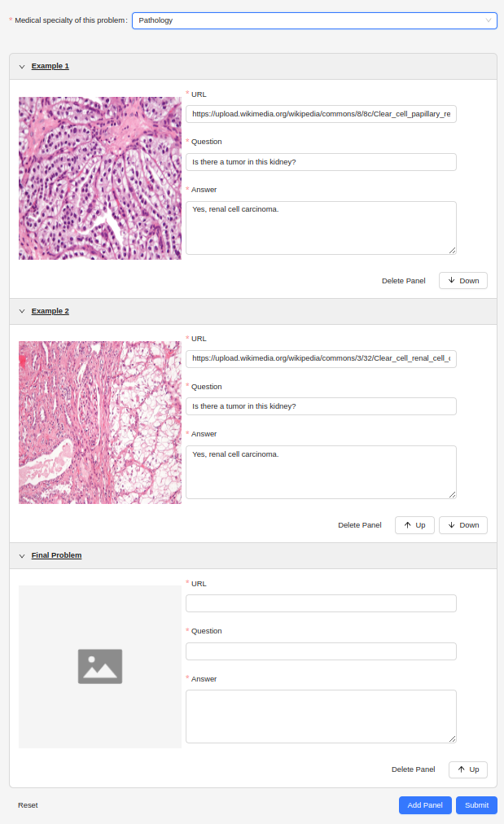Viewport: 504px width, 824px height.
Task: Move Example 1 down with Down button
Action: [463, 281]
